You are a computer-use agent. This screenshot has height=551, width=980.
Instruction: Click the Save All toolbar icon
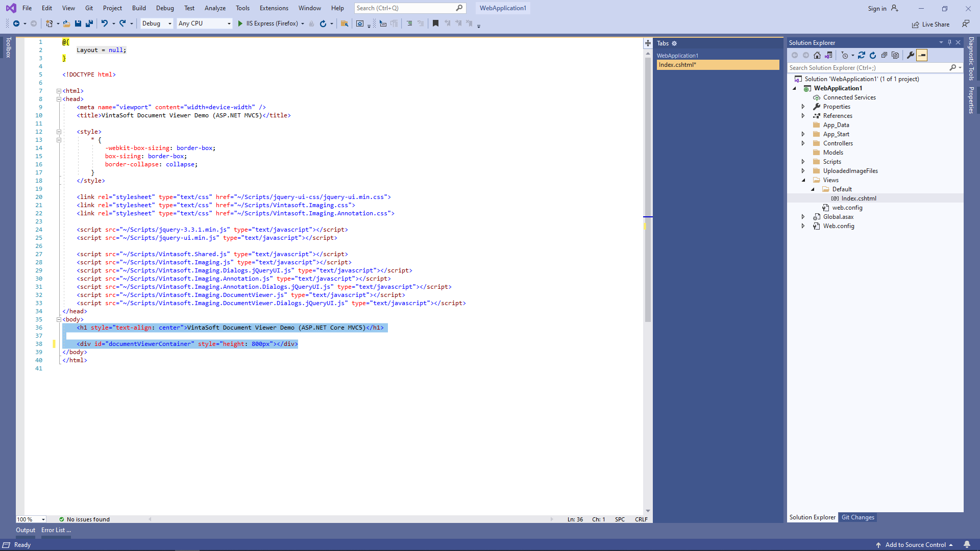coord(89,23)
